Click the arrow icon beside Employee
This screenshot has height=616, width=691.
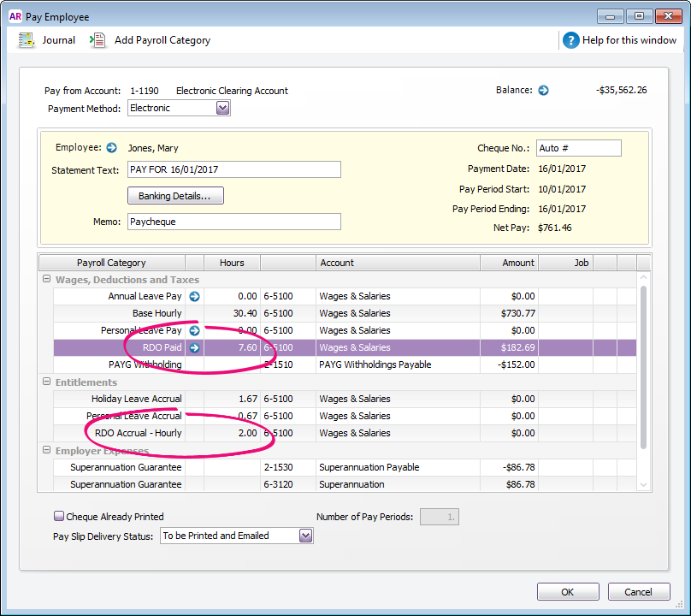[111, 148]
